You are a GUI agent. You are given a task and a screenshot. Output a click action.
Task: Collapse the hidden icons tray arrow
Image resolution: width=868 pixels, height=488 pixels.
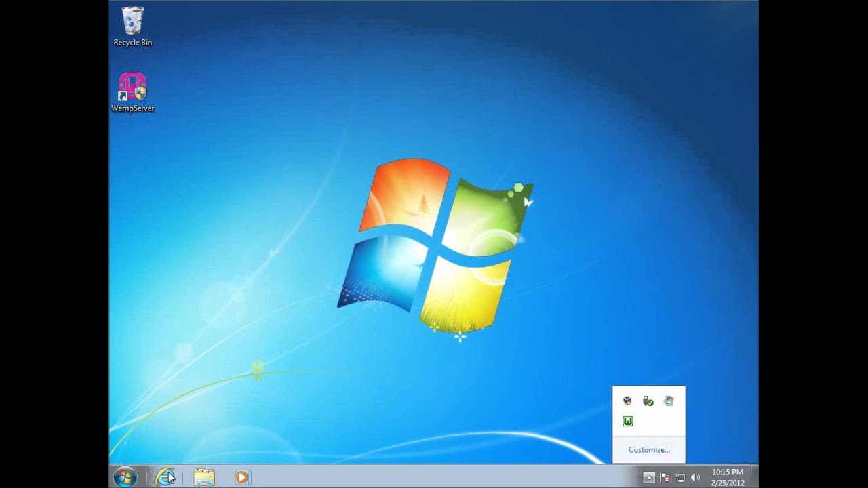coord(649,477)
